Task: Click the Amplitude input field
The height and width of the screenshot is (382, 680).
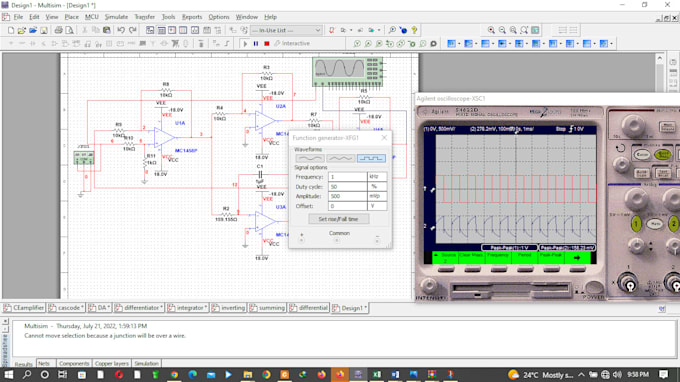Action: pos(347,196)
